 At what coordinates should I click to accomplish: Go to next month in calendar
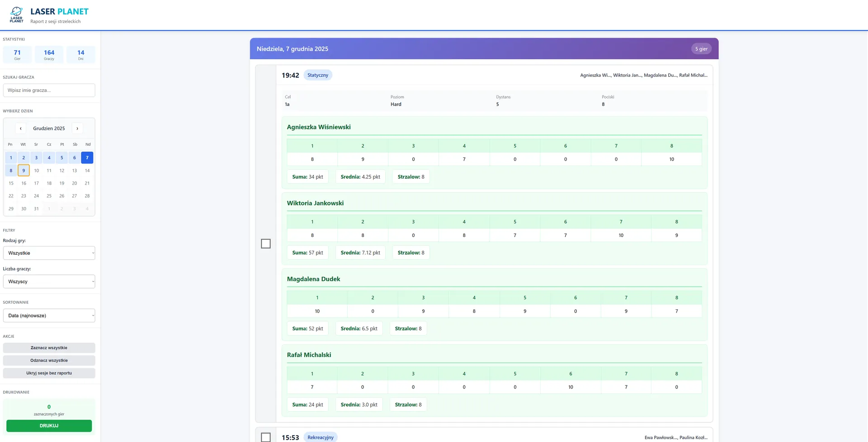(77, 128)
